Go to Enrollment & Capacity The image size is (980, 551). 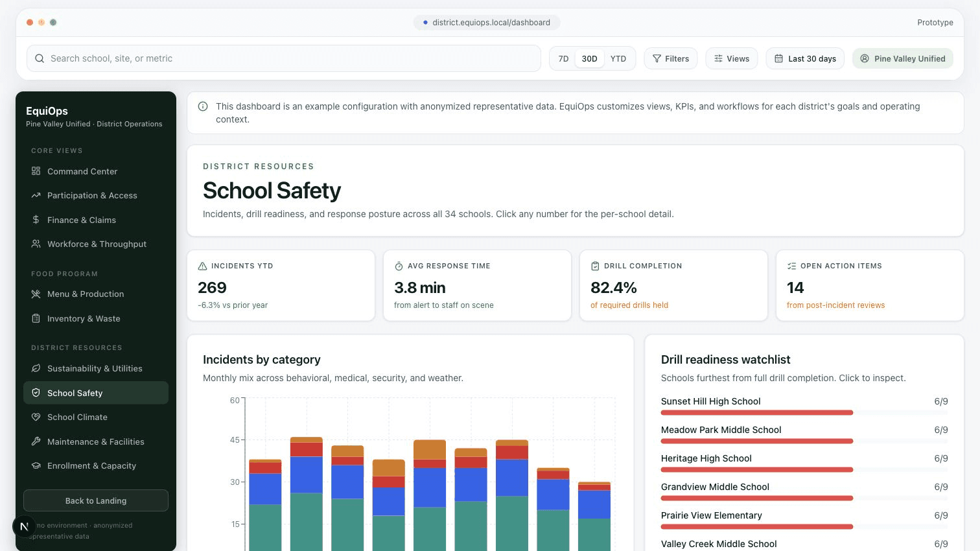tap(96, 465)
